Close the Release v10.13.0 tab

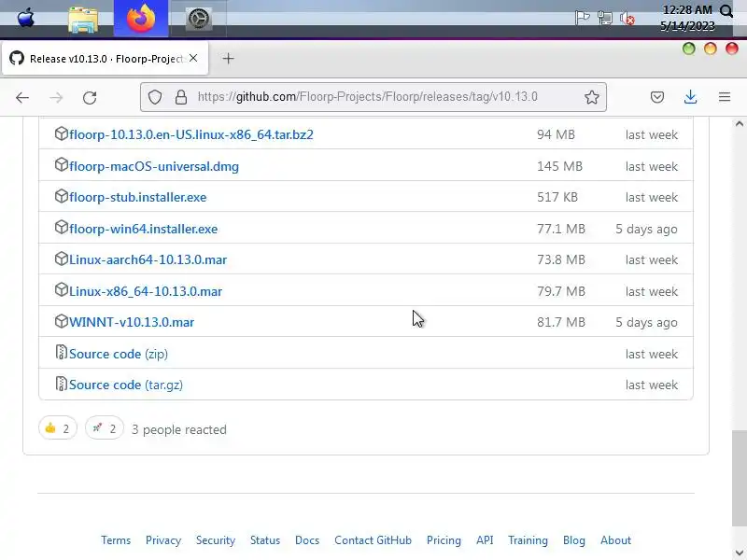193,58
